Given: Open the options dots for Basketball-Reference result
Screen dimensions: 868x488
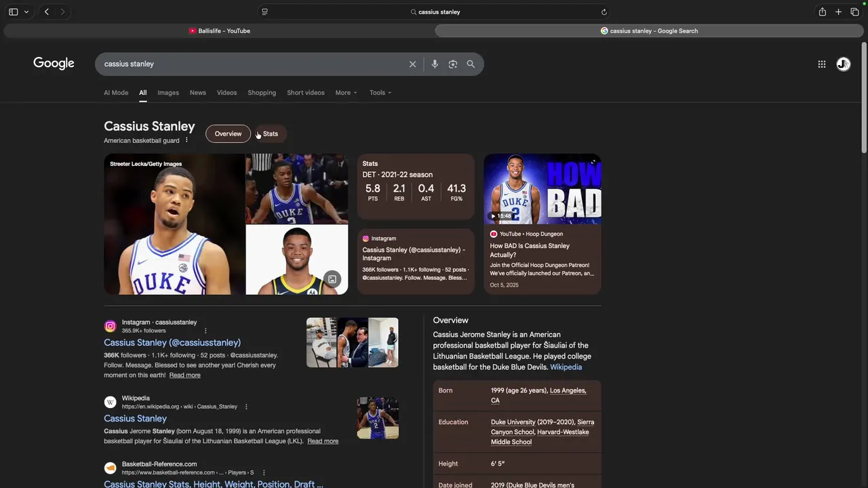Looking at the screenshot, I should click(264, 472).
